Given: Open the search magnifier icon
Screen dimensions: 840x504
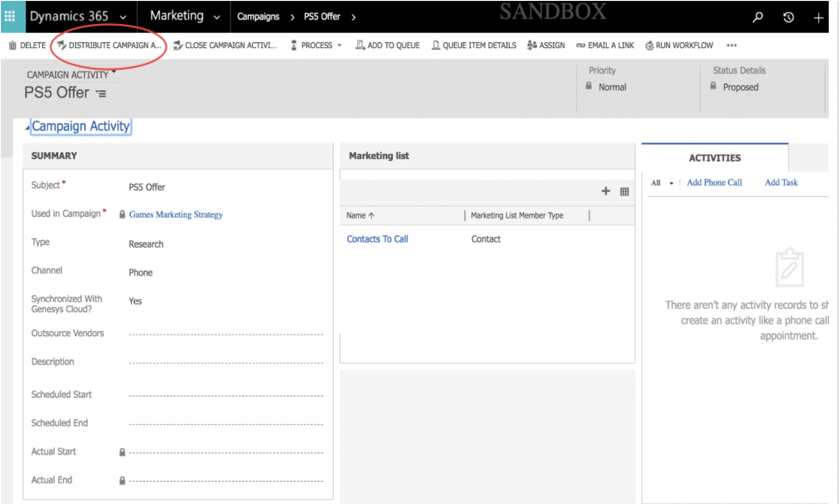Looking at the screenshot, I should (758, 17).
